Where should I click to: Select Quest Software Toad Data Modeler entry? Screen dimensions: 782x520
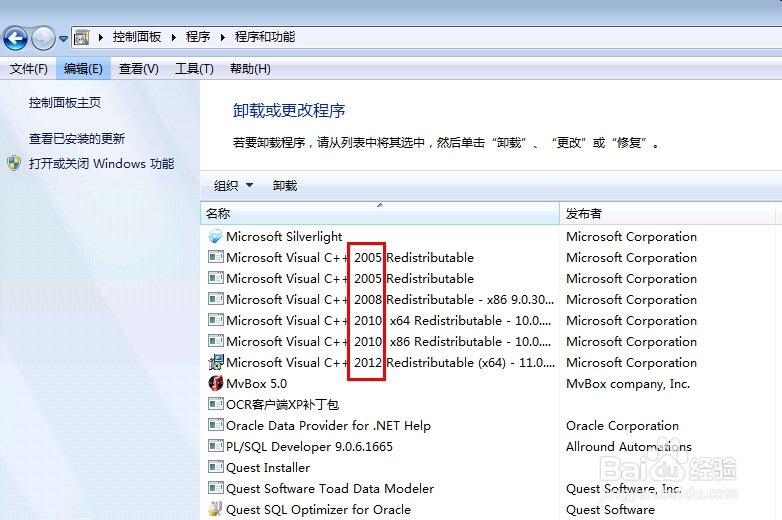[330, 488]
